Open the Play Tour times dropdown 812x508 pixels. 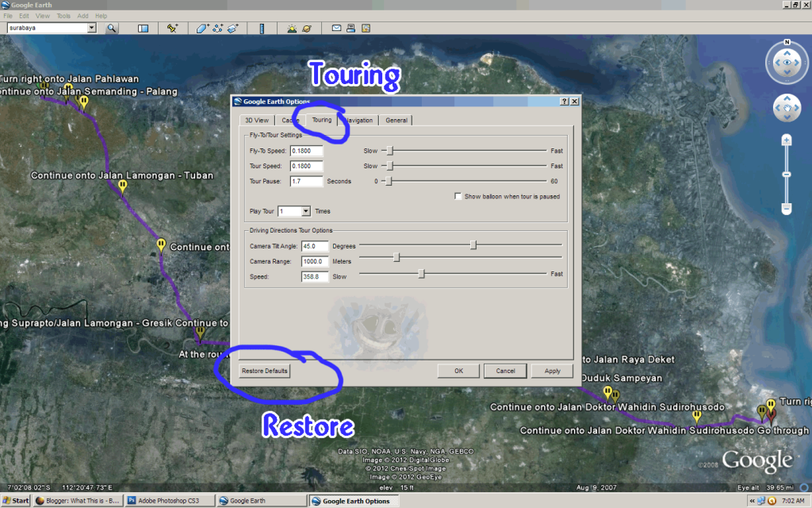pyautogui.click(x=305, y=211)
